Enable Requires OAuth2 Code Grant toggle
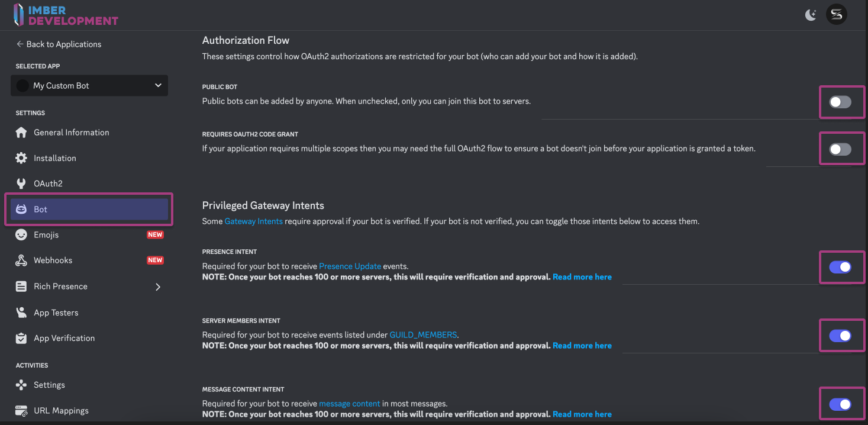Viewport: 868px width, 425px height. point(840,149)
